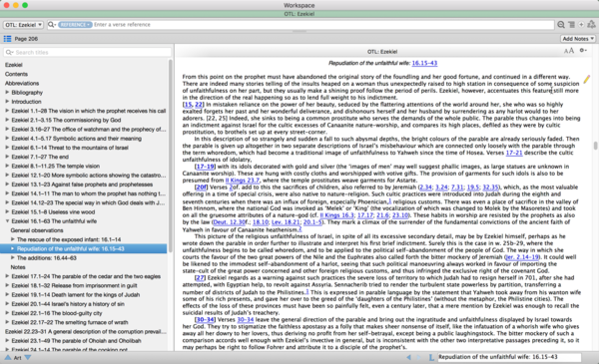Select Abbreviations in the title list
This screenshot has height=364, width=599.
(22, 83)
